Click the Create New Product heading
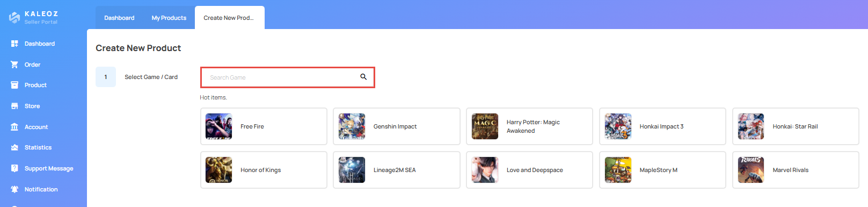This screenshot has width=868, height=207. coord(138,48)
